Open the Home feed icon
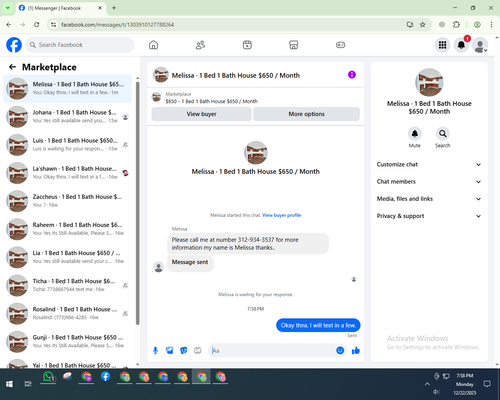This screenshot has height=400, width=500. click(153, 45)
